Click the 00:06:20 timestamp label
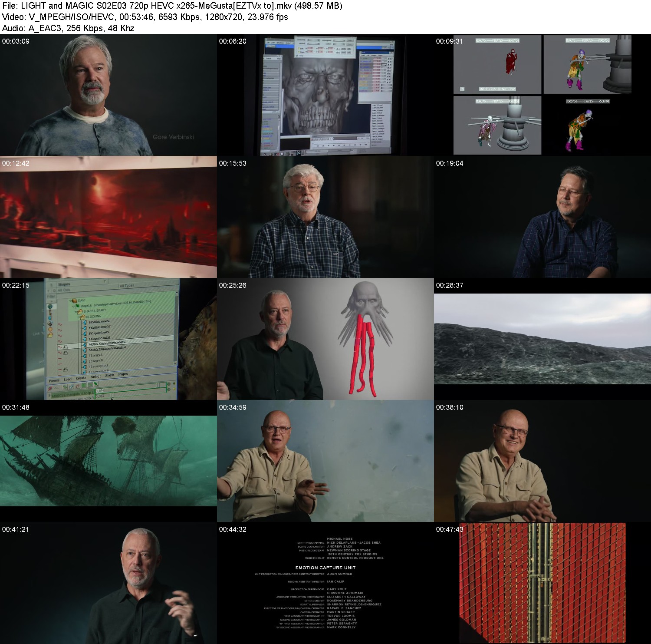This screenshot has height=644, width=651. pos(233,41)
